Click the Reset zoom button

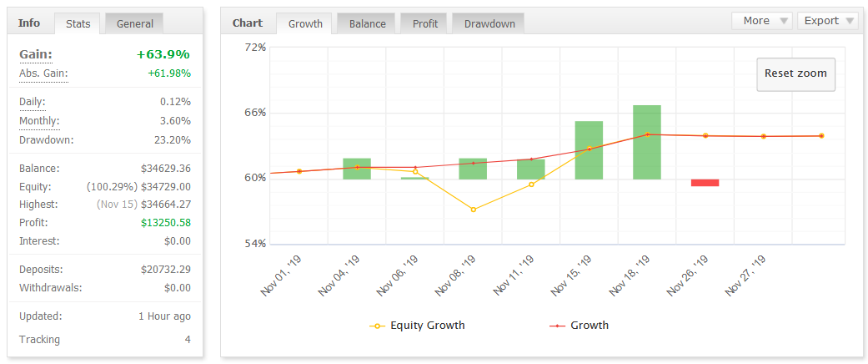coord(795,73)
